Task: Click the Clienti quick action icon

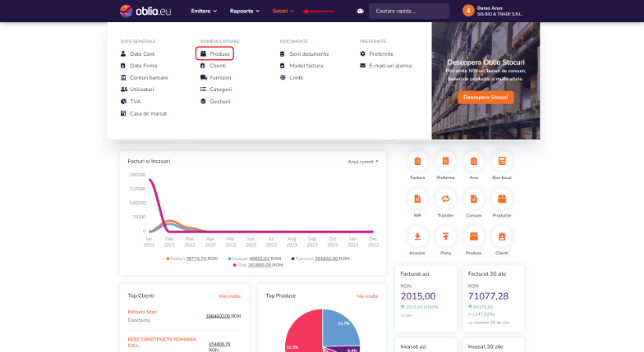Action: click(502, 236)
